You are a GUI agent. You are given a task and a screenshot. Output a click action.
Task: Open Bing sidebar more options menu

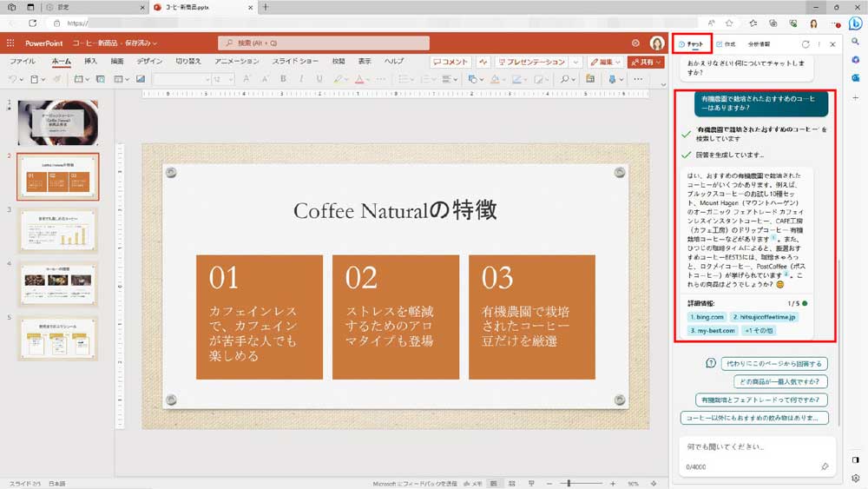(819, 43)
